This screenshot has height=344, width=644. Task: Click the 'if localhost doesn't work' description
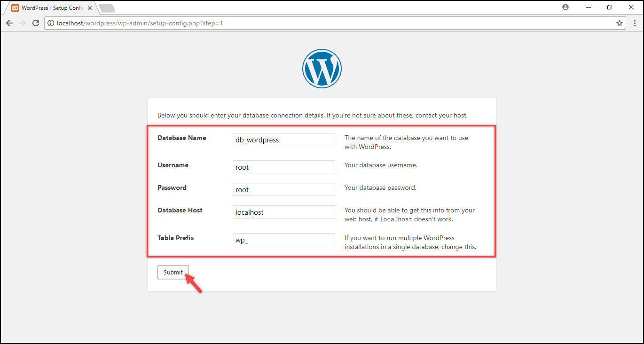coord(410,215)
